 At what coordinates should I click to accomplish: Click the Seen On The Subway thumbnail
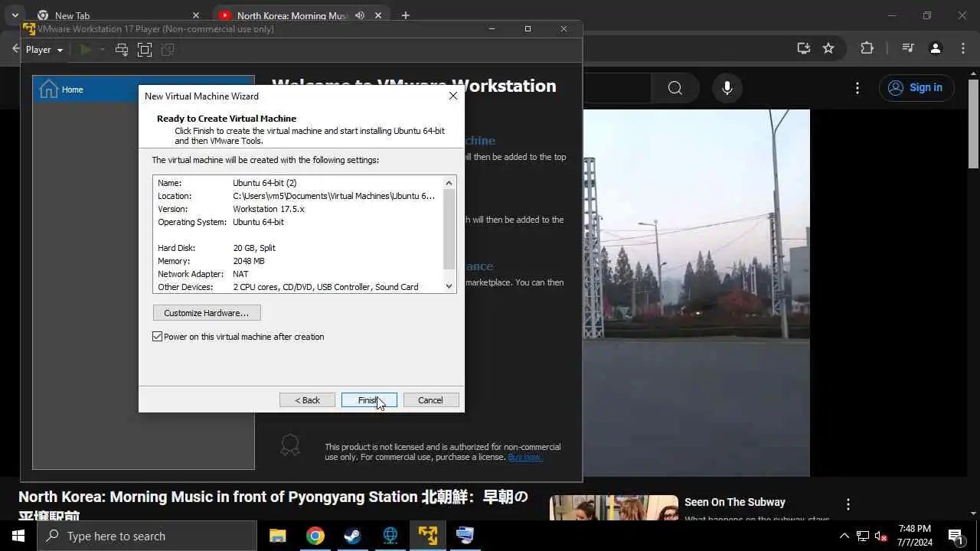coord(614,508)
